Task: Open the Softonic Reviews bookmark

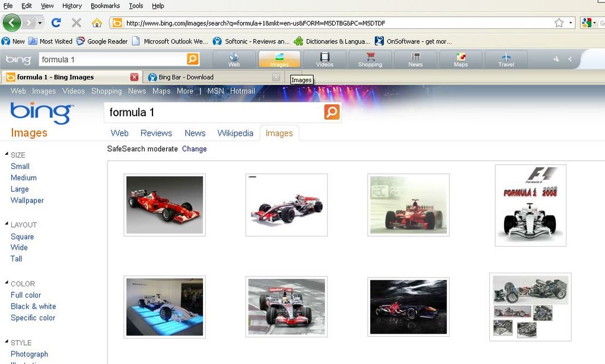Action: click(251, 41)
